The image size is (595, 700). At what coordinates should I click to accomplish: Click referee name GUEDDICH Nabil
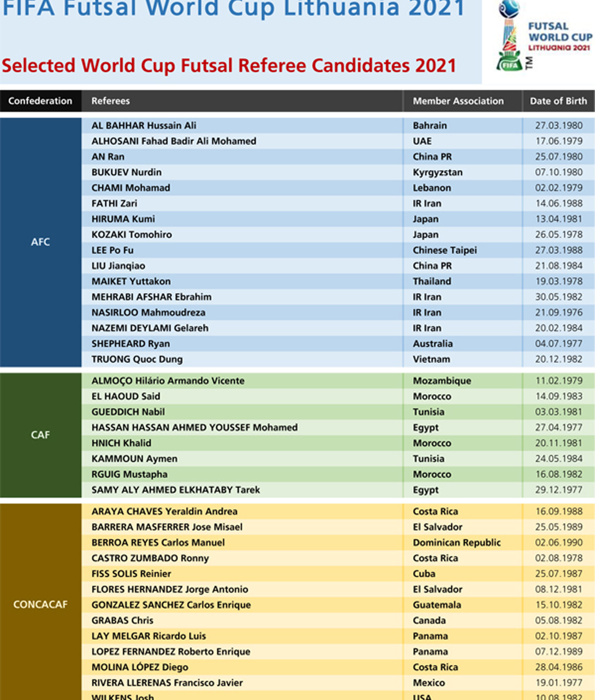tap(128, 412)
